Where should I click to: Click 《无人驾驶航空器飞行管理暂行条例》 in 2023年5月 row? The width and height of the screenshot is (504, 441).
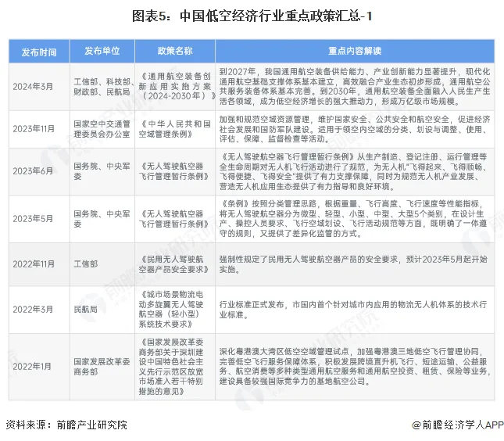tap(174, 219)
